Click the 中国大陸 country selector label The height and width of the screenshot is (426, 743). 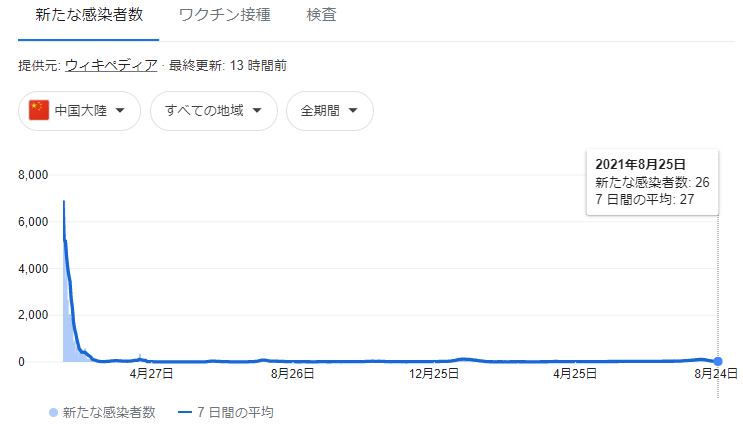click(81, 111)
